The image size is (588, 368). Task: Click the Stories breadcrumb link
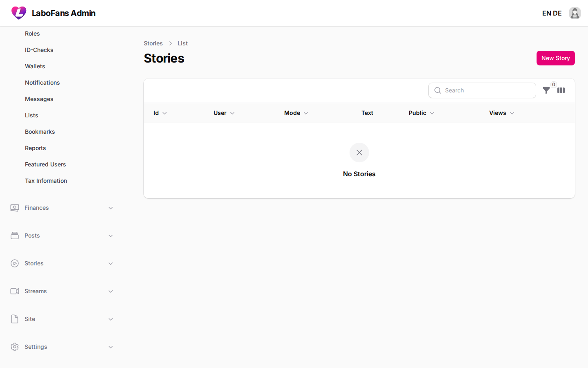click(153, 43)
